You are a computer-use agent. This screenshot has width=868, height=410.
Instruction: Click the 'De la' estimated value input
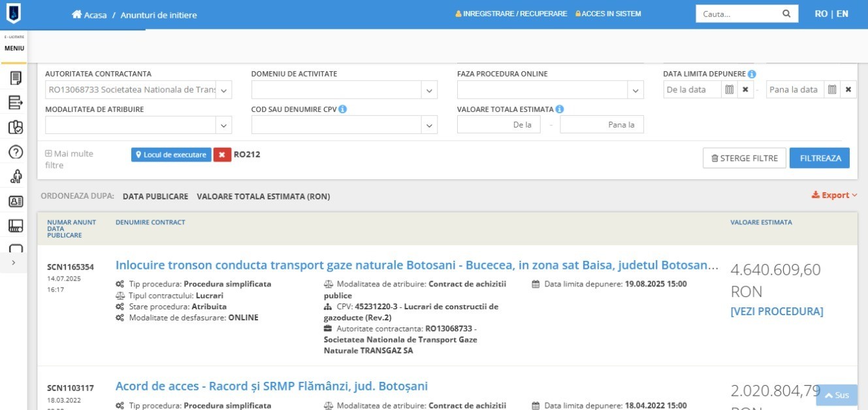(x=499, y=125)
